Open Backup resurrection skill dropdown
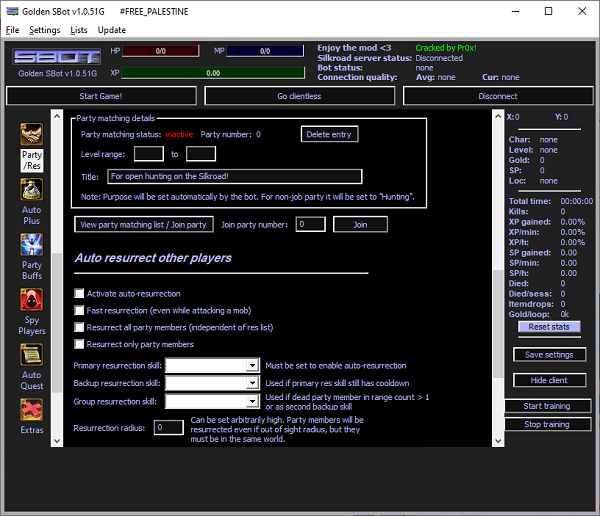 (x=252, y=383)
